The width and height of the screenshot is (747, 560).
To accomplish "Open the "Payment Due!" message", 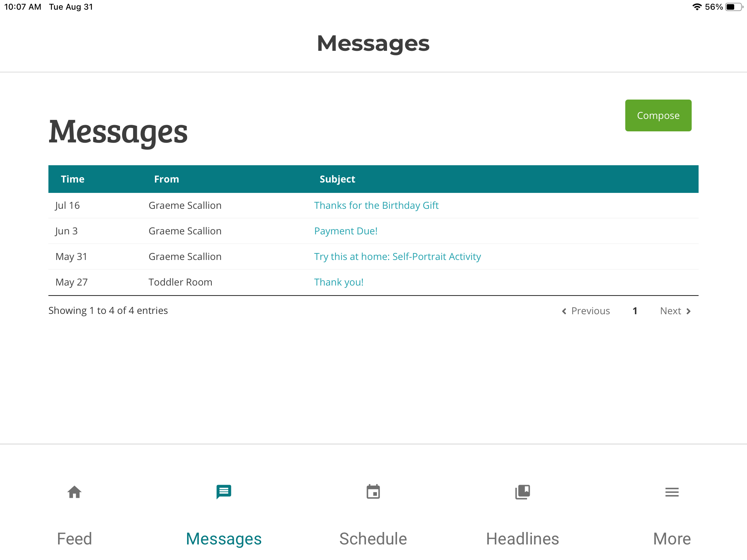I will tap(345, 231).
